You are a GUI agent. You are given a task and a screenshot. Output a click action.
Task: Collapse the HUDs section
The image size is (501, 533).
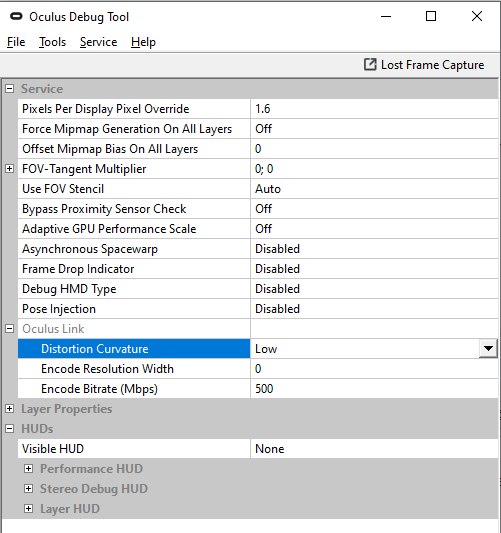pos(10,429)
